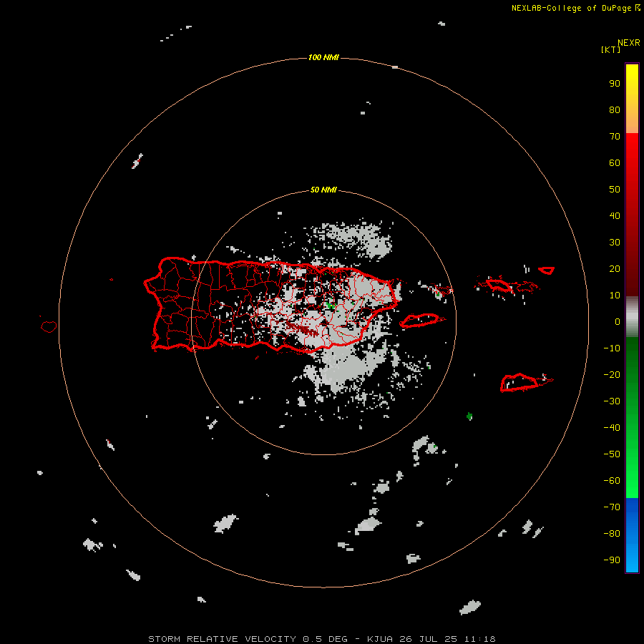The width and height of the screenshot is (644, 644).
Task: Click the 100 NMI range ring label
Action: pos(323,57)
